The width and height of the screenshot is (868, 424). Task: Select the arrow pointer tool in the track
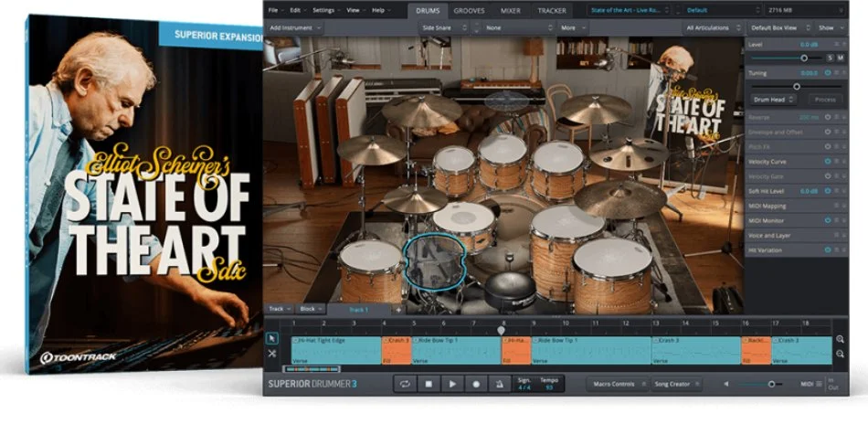coord(271,339)
